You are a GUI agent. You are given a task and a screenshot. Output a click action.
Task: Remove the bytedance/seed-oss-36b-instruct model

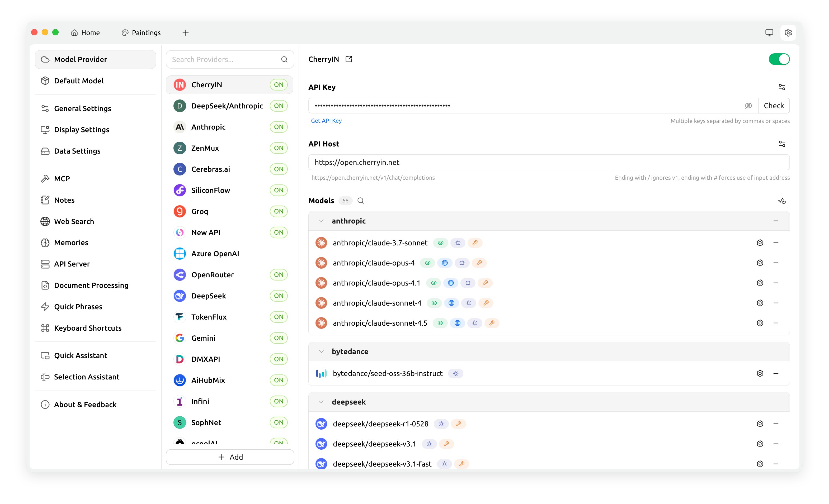pos(776,373)
